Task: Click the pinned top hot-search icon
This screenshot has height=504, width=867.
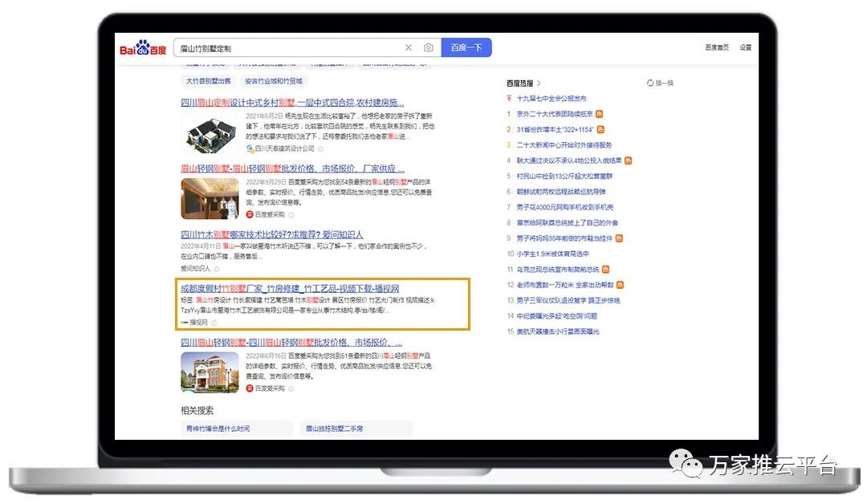Action: click(x=509, y=99)
